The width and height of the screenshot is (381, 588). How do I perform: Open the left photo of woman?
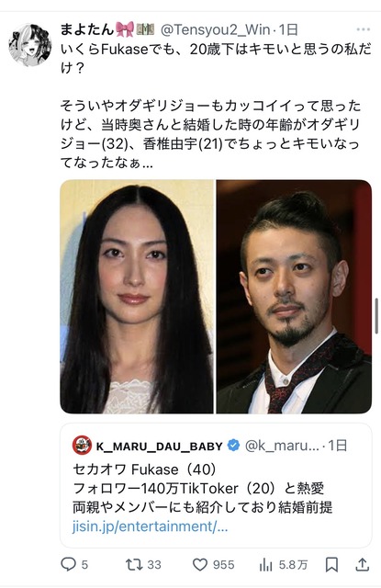tap(137, 297)
